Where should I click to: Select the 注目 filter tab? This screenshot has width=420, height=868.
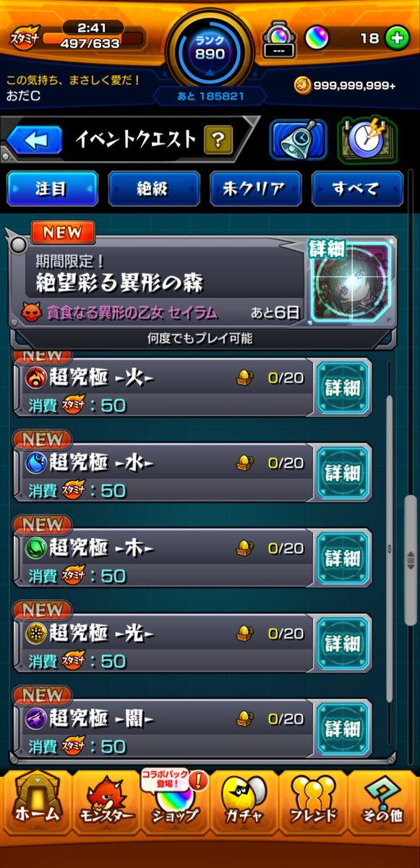pos(52,189)
